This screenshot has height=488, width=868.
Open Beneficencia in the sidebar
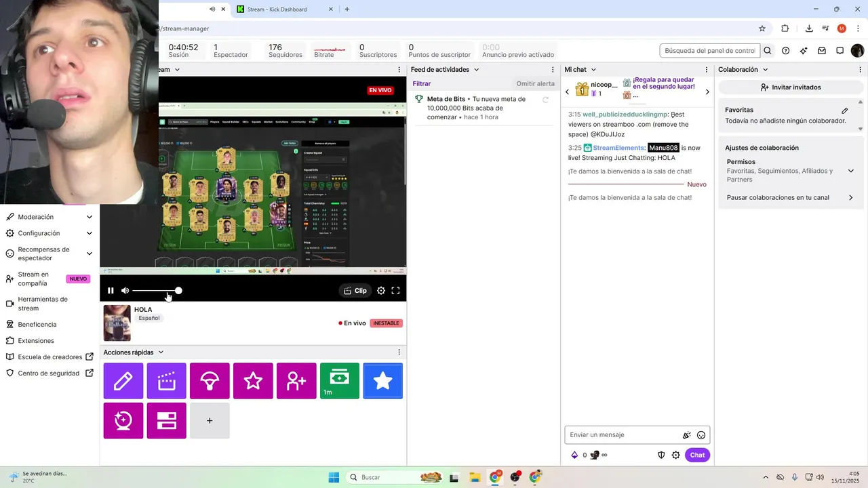(x=37, y=325)
